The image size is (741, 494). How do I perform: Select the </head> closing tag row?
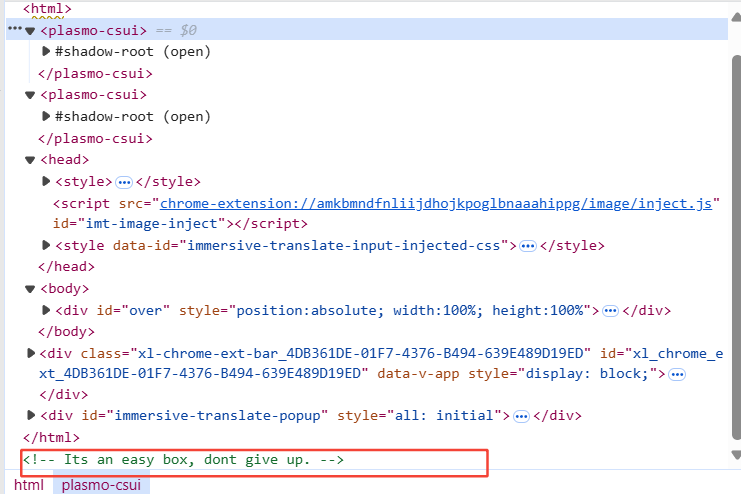coord(66,267)
